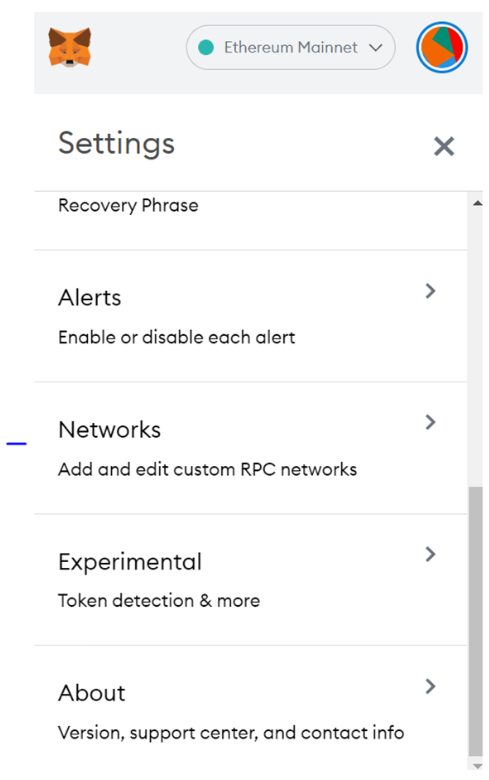The height and width of the screenshot is (780, 489).
Task: Click 'Add and edit custom RPC networks'
Action: click(207, 469)
